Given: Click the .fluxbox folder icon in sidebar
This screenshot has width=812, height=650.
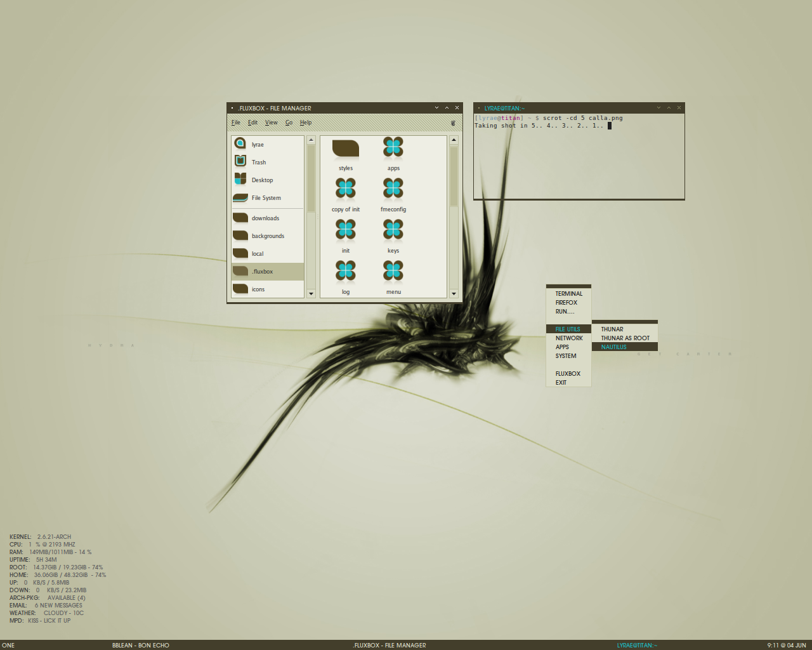Looking at the screenshot, I should pyautogui.click(x=240, y=271).
